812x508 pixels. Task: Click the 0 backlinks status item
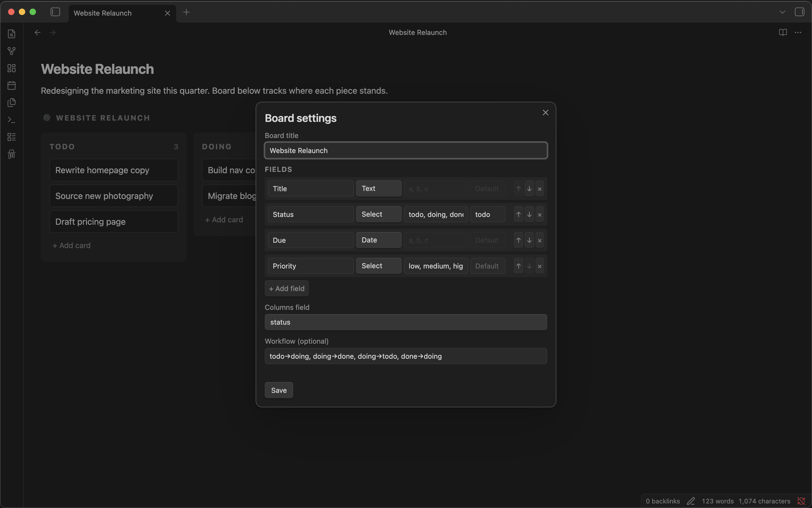click(x=662, y=501)
